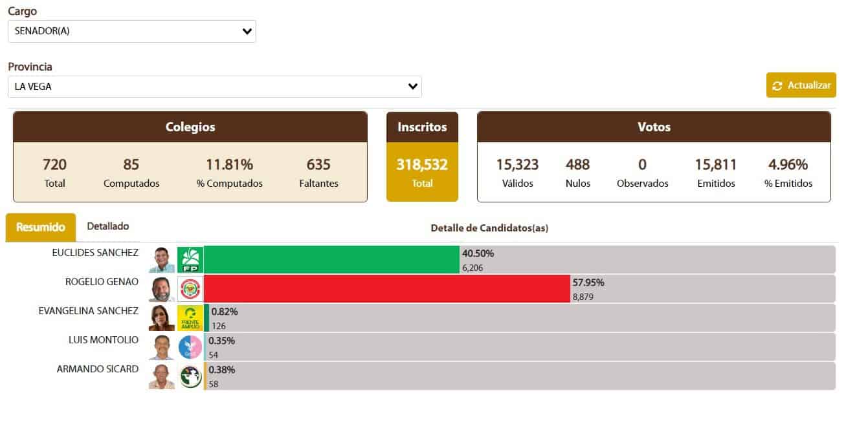Image resolution: width=868 pixels, height=428 pixels.
Task: Click Rogelio Genao's party logo
Action: click(x=190, y=288)
